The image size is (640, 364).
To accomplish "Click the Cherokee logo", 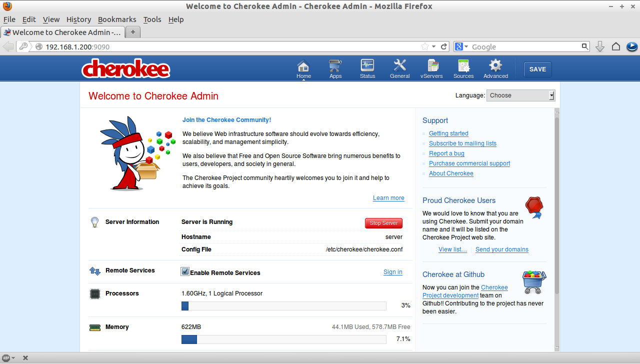I will (x=125, y=69).
